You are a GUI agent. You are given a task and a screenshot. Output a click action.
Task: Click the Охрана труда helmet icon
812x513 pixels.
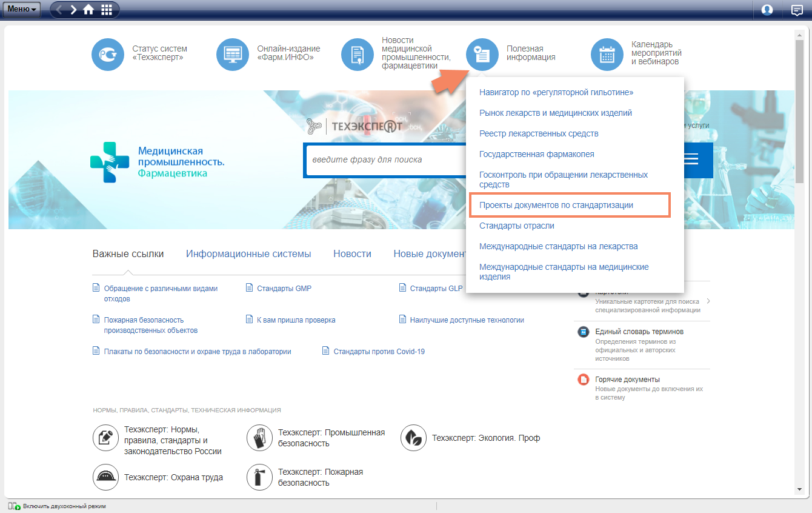[x=105, y=477]
